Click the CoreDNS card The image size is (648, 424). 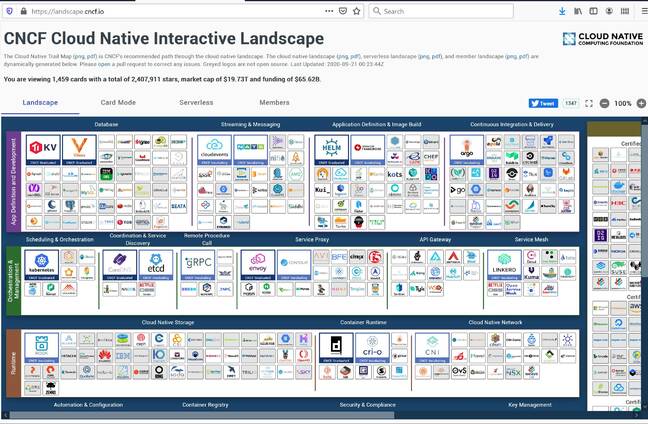[x=119, y=265]
